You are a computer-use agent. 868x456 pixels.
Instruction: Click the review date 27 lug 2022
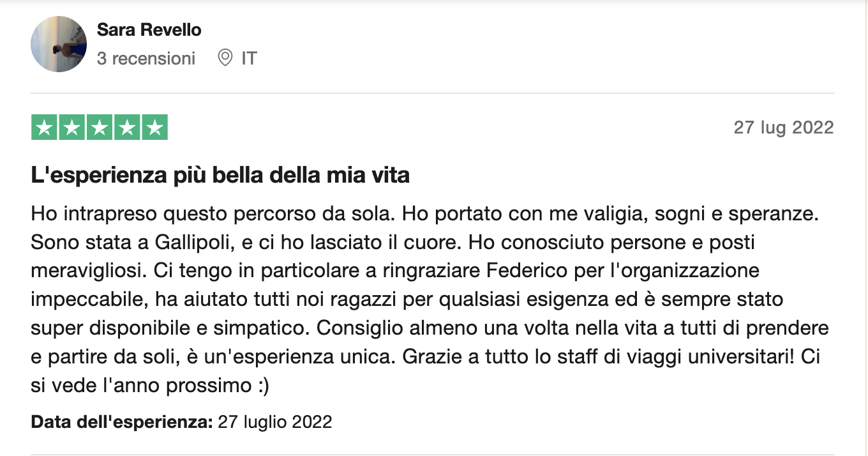coord(784,128)
